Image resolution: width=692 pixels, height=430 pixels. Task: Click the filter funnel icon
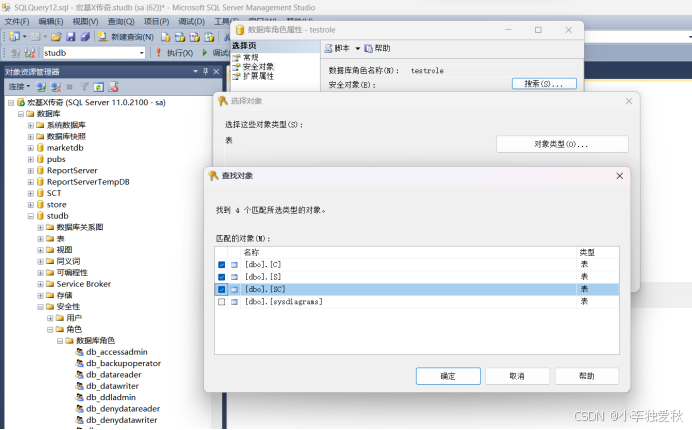point(84,87)
